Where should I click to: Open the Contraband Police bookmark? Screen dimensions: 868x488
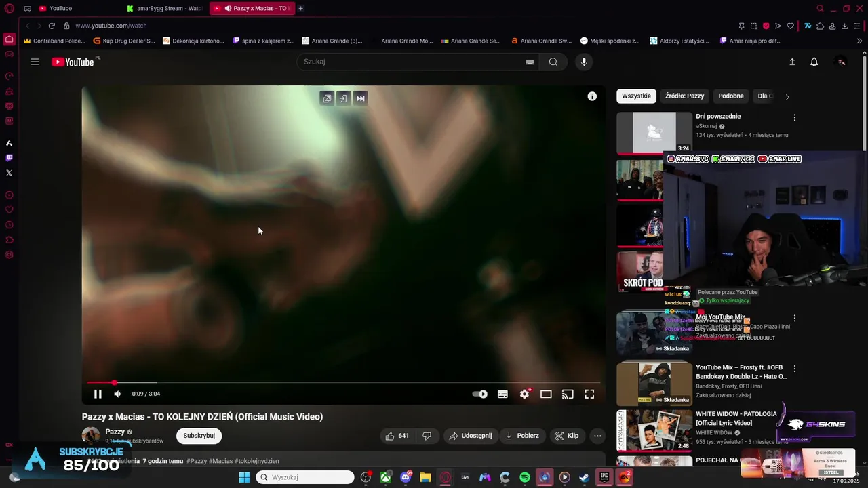click(x=54, y=41)
